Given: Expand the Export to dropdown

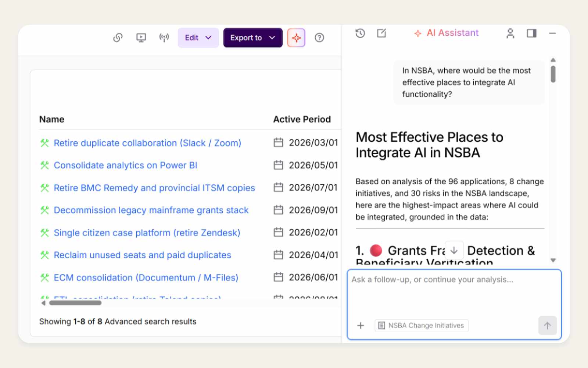Looking at the screenshot, I should tap(253, 38).
